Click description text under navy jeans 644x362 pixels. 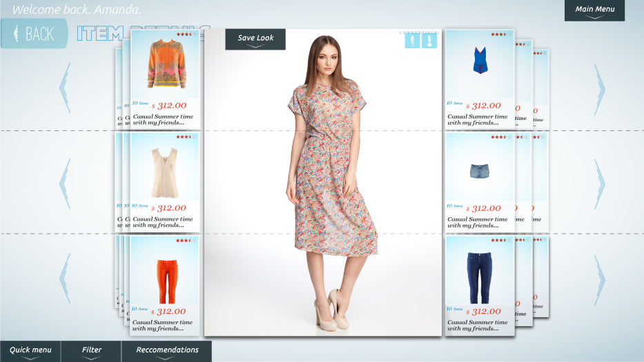pos(478,325)
